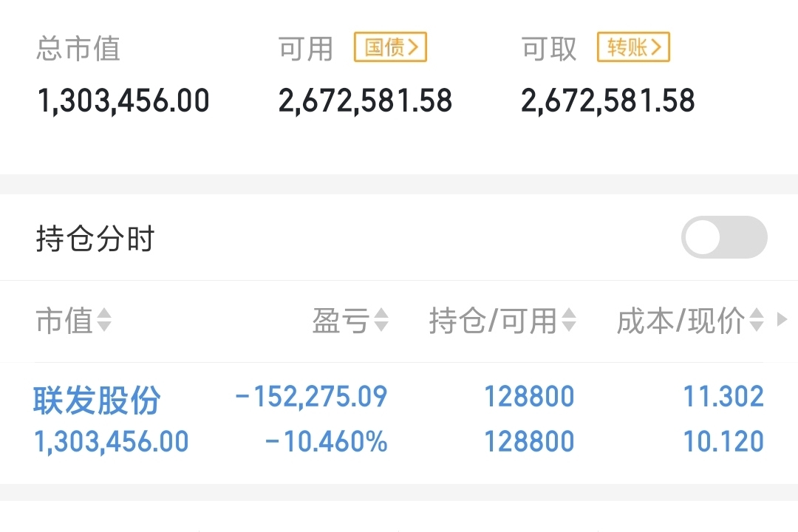The height and width of the screenshot is (532, 798).
Task: Open the 转账 transfer button
Action: click(633, 47)
